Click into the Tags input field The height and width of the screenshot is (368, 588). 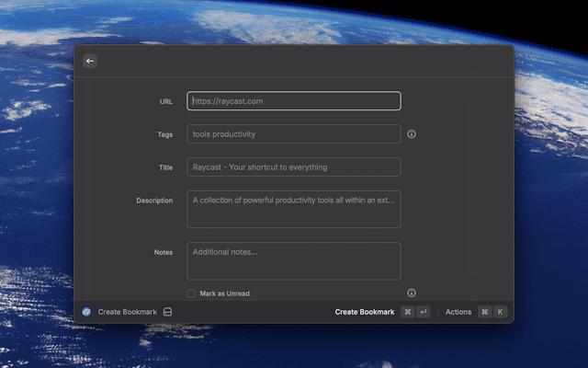[294, 134]
